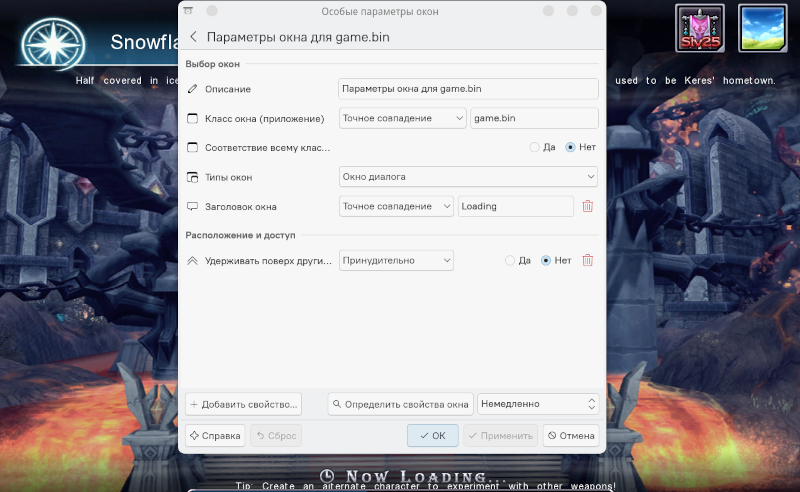Open Справка help
Screen dimensions: 800x492
pyautogui.click(x=215, y=436)
